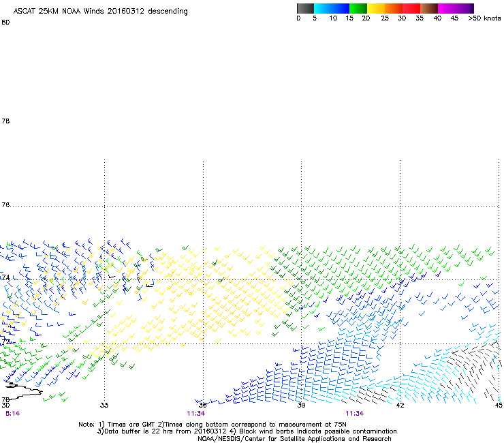This screenshot has height=443, width=504.
Task: Click latitude label 80 on left axis
Action: click(x=5, y=22)
